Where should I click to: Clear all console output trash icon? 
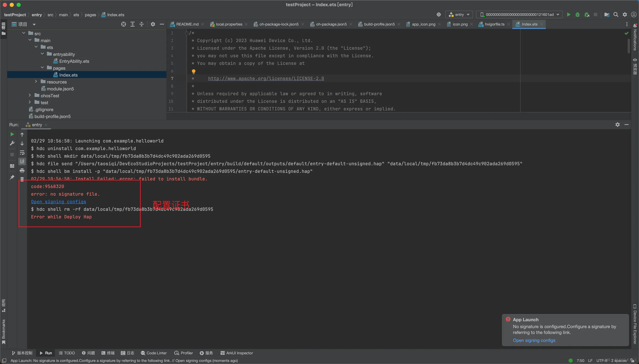(22, 179)
